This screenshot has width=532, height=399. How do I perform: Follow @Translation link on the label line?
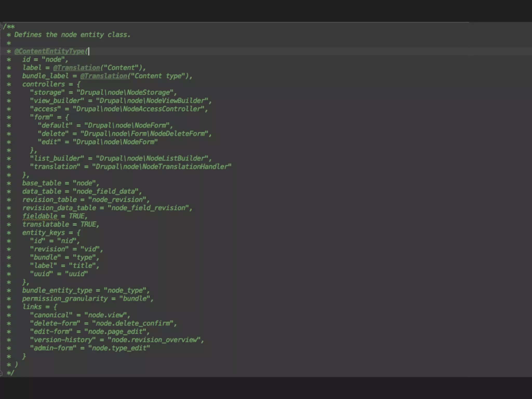(76, 68)
